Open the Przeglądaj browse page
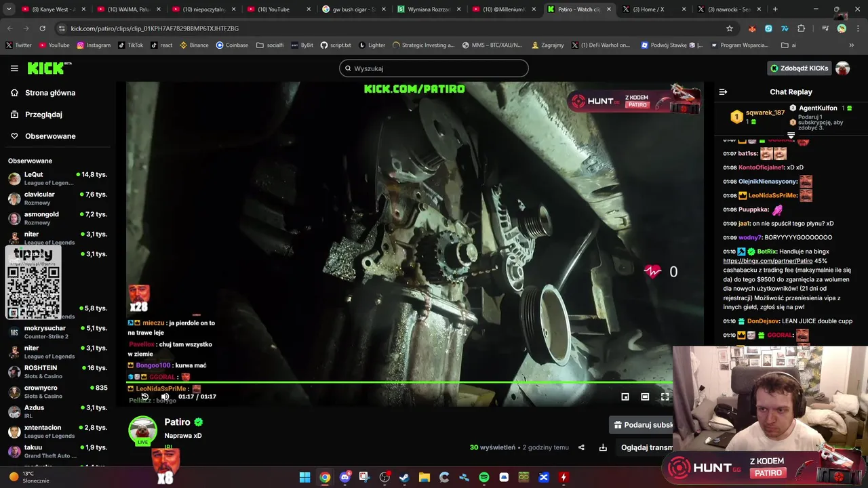868x488 pixels. (x=43, y=115)
